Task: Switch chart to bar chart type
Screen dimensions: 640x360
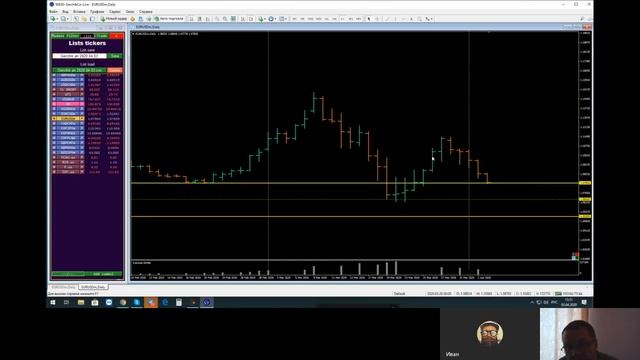Action: (x=191, y=19)
